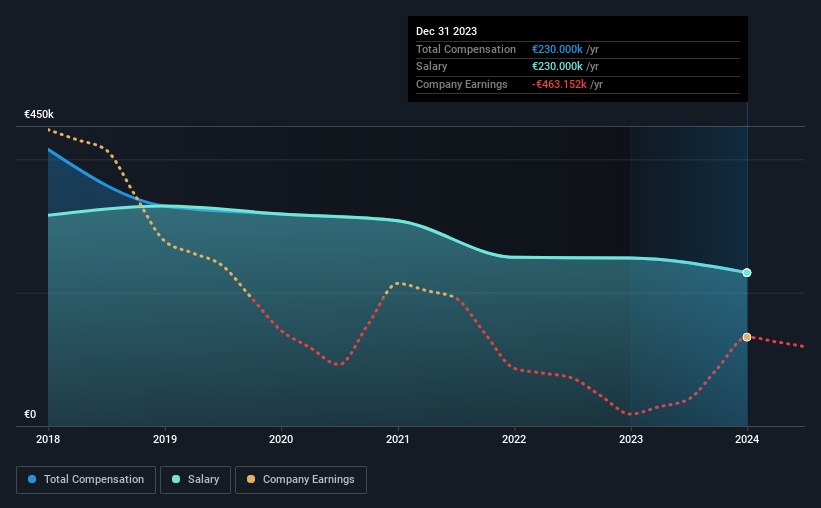This screenshot has height=508, width=821.
Task: Toggle the Total Compensation legend button
Action: 86,480
